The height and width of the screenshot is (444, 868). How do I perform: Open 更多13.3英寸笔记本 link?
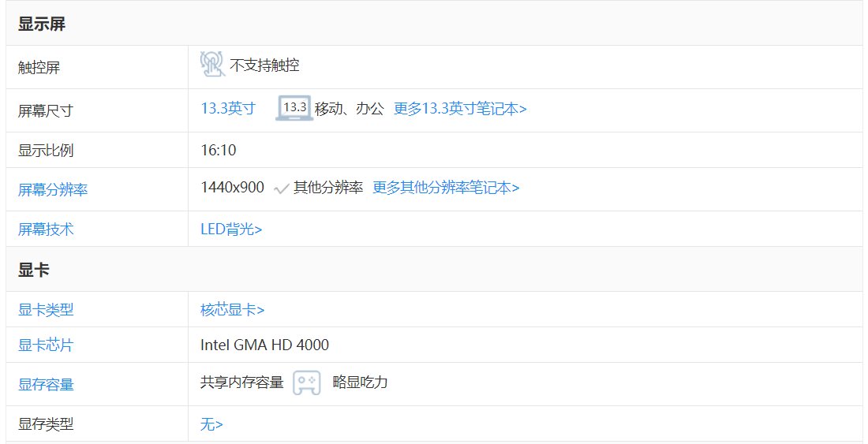pos(460,108)
